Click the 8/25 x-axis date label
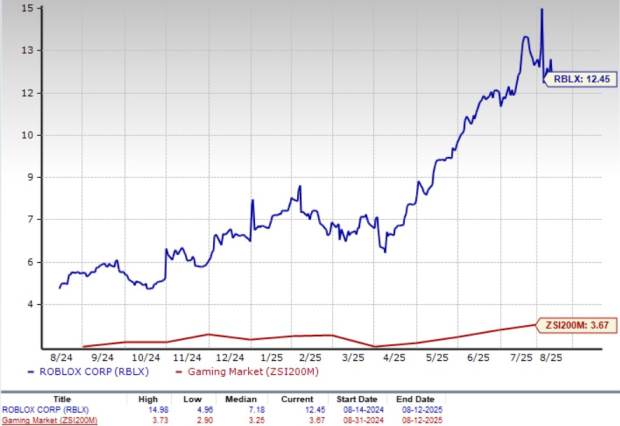Screen dimensions: 620x426 click(x=551, y=355)
